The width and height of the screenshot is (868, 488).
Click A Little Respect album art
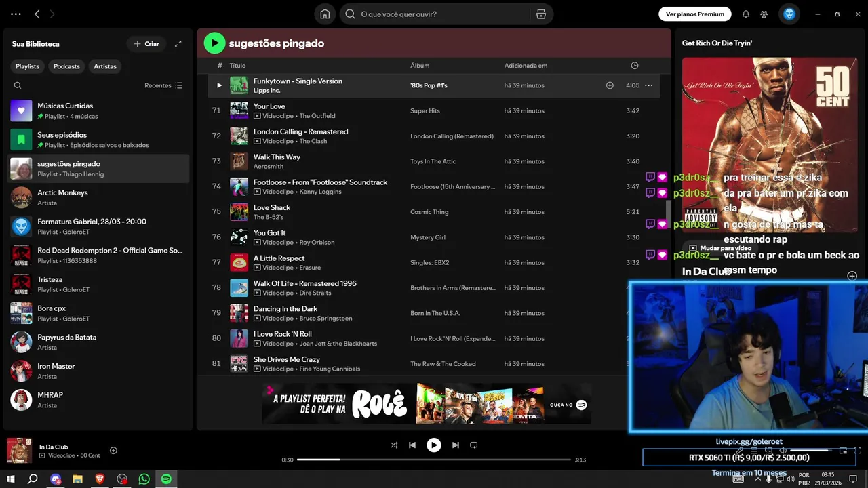(x=239, y=262)
